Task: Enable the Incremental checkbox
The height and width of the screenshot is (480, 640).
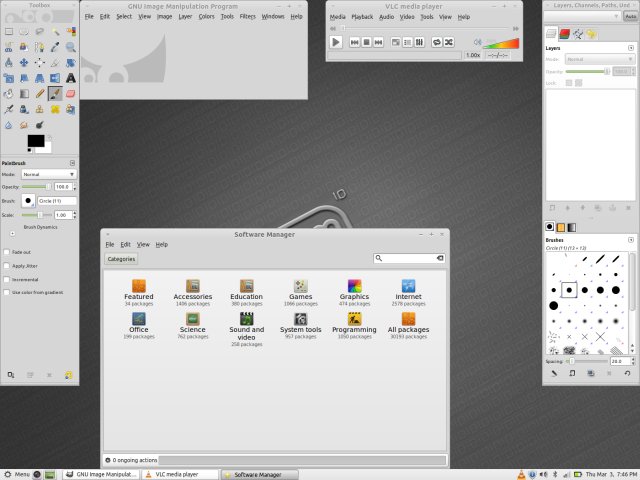Action: click(7, 280)
